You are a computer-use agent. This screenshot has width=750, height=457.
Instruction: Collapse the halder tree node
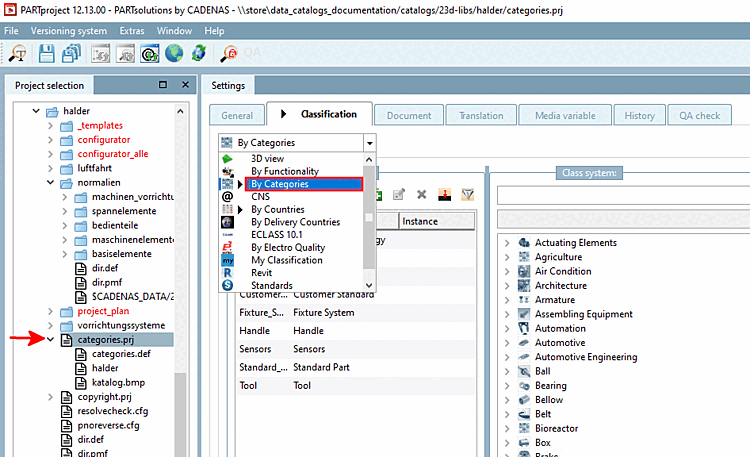[36, 111]
